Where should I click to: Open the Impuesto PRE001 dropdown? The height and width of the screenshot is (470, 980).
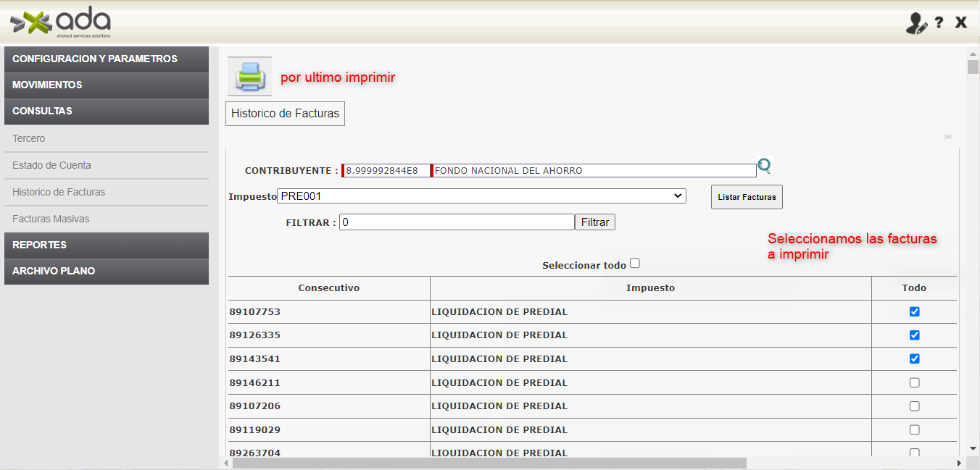(x=481, y=196)
